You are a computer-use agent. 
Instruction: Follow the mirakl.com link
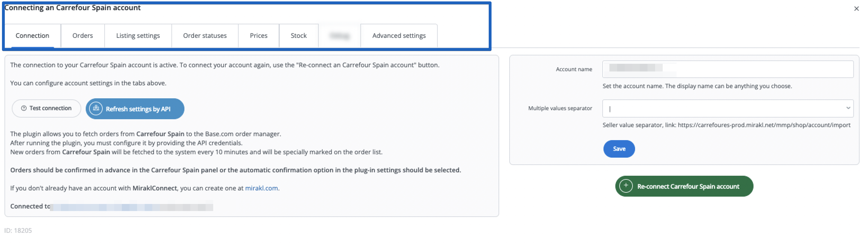tap(261, 188)
